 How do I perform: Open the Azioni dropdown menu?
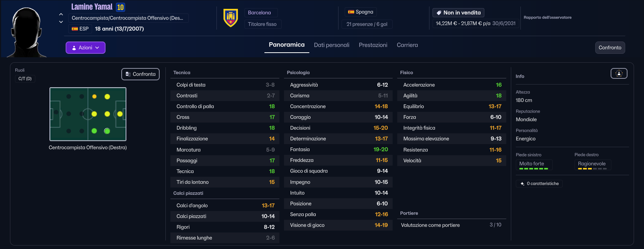pos(86,48)
